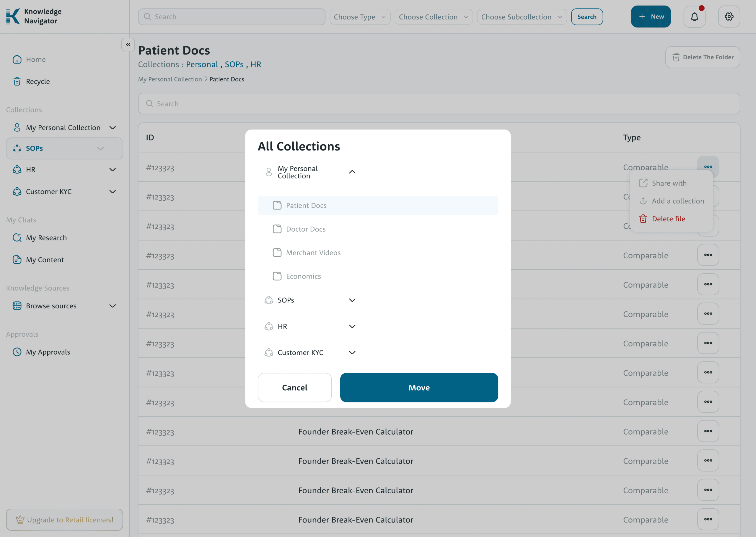Click the Patient Docs search field
This screenshot has width=756, height=537.
pyautogui.click(x=439, y=104)
